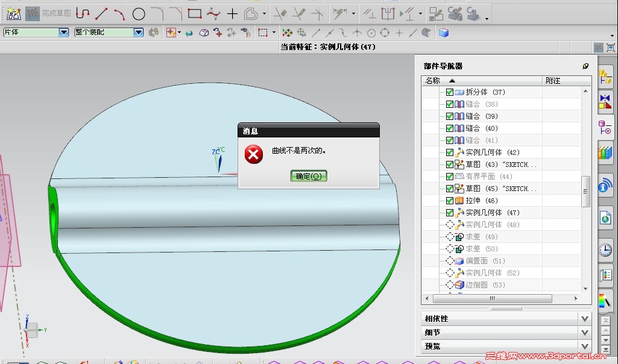Expand the 相依性 panel
Screen dimensions: 618x364
click(584, 319)
